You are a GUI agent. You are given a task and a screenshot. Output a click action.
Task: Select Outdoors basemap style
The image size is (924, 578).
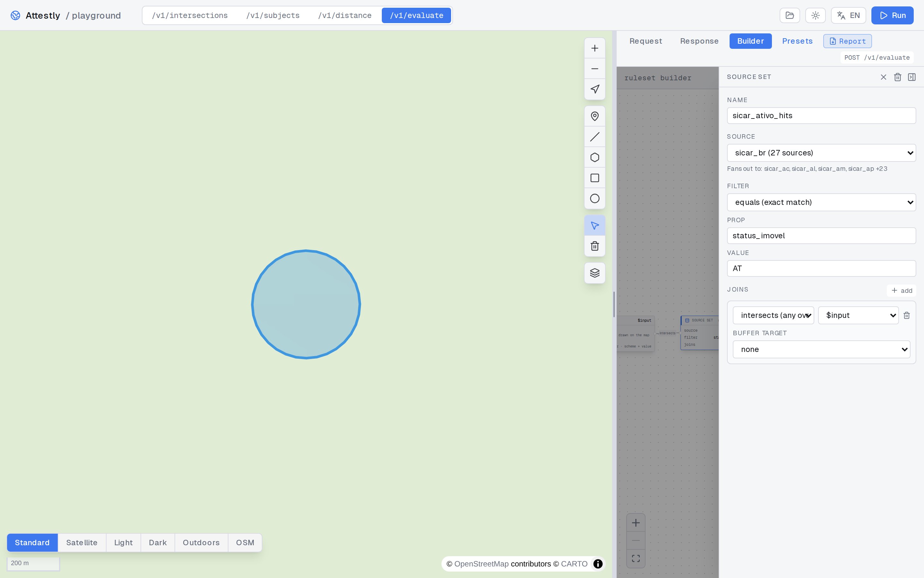(201, 543)
